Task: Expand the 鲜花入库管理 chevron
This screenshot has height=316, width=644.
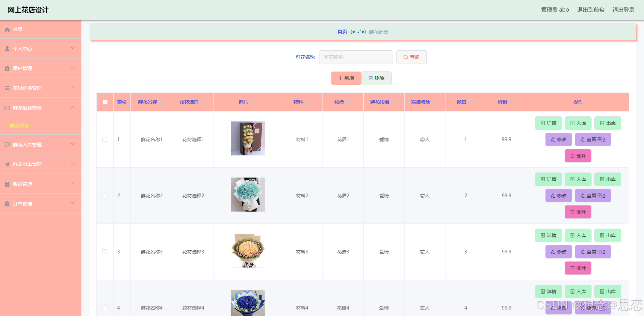Action: click(73, 144)
